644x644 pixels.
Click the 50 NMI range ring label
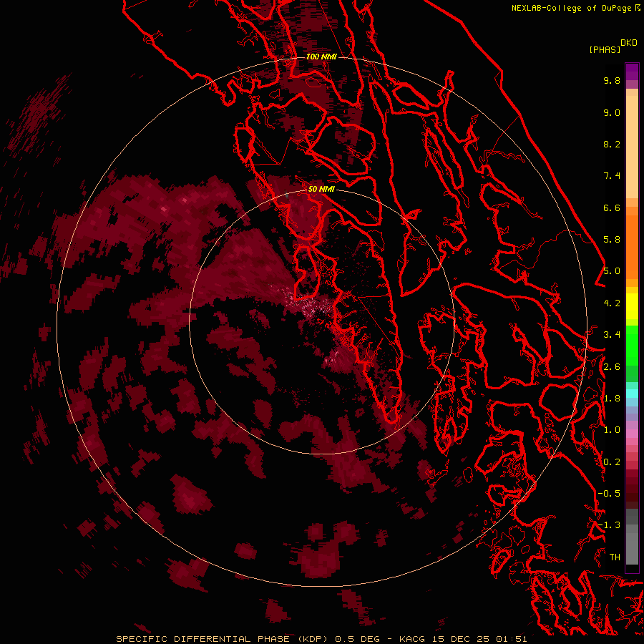(x=321, y=189)
